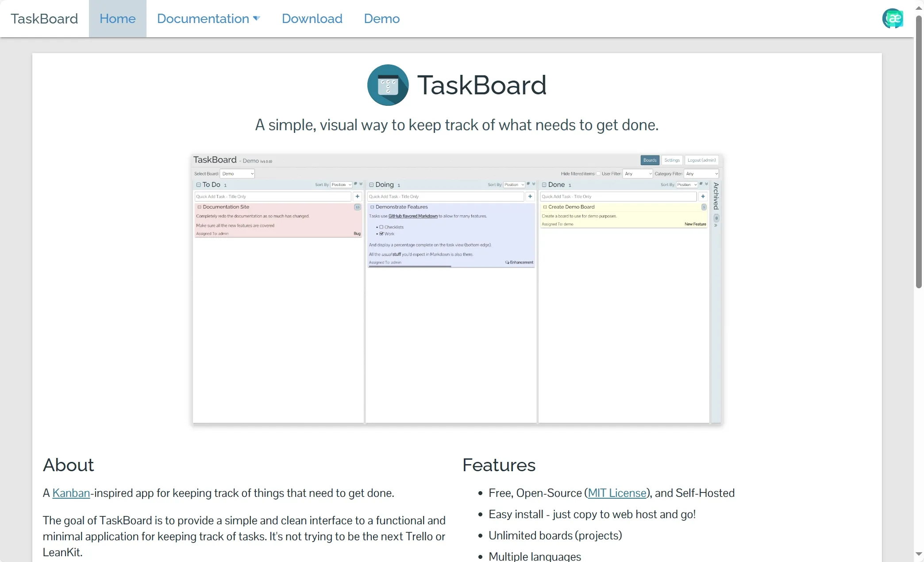Toggle the Hide filtered items checkbox

598,174
